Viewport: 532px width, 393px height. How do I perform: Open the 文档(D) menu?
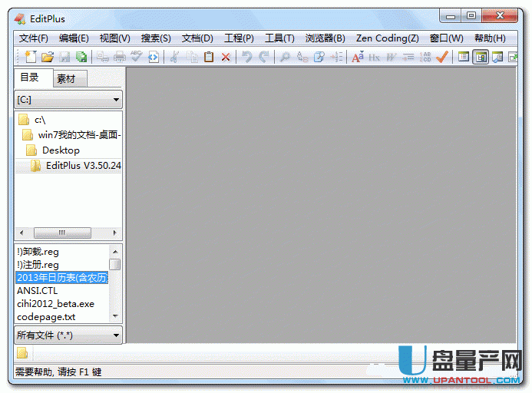point(197,38)
